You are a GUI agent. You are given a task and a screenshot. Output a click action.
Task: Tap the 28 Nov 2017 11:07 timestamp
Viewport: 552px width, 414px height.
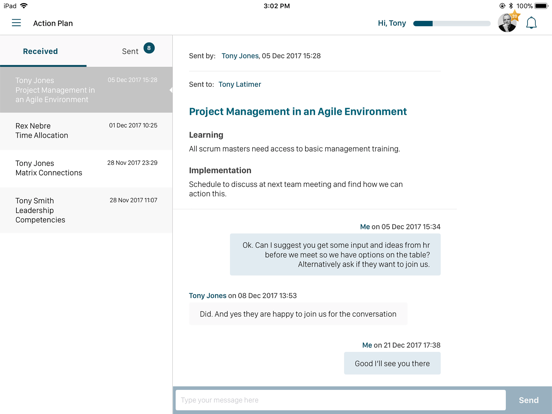point(133,200)
